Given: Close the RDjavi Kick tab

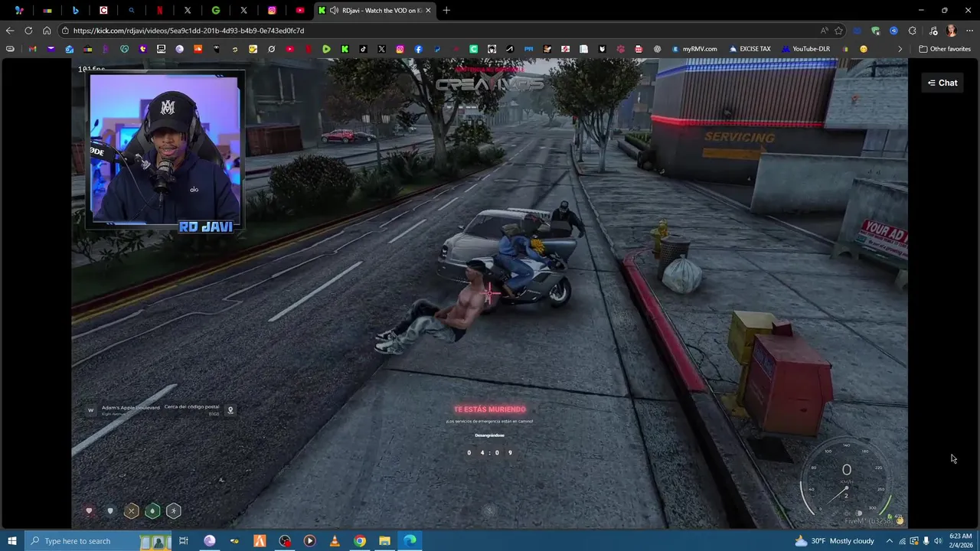Looking at the screenshot, I should tap(428, 10).
